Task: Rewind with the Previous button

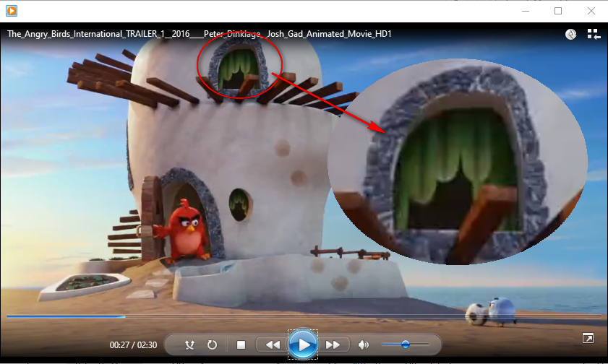Action: 273,344
